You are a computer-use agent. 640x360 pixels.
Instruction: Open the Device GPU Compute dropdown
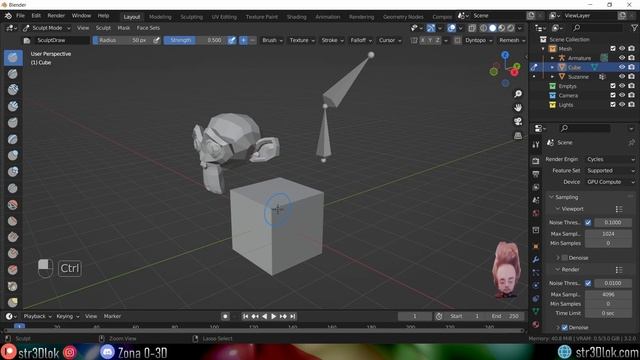pos(610,182)
